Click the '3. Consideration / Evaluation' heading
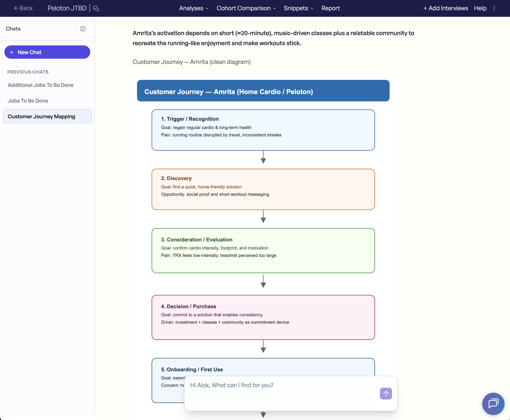Screen dimensions: 510x420 click(197, 239)
